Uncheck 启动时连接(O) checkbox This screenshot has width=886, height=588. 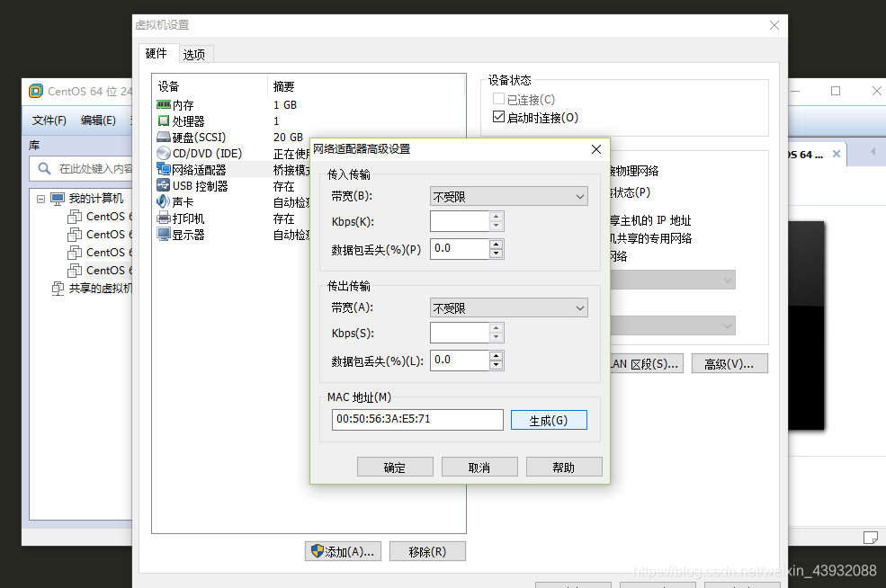coord(498,117)
